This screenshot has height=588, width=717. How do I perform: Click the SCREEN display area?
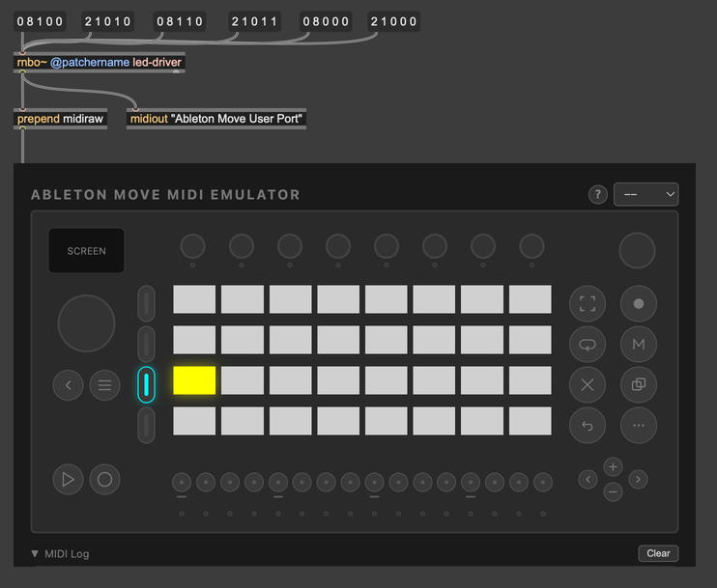[x=87, y=251]
